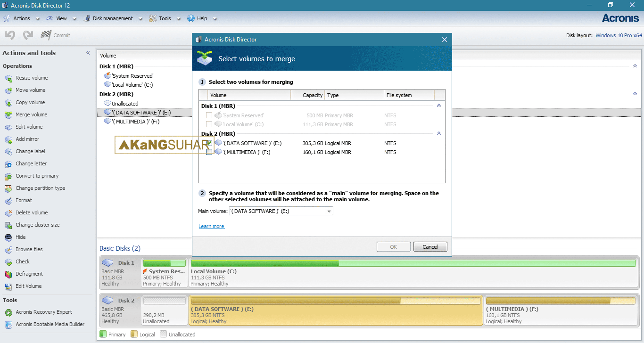Click the Undo arrow in the toolbar
Viewport: 644px width, 343px height.
pyautogui.click(x=10, y=35)
